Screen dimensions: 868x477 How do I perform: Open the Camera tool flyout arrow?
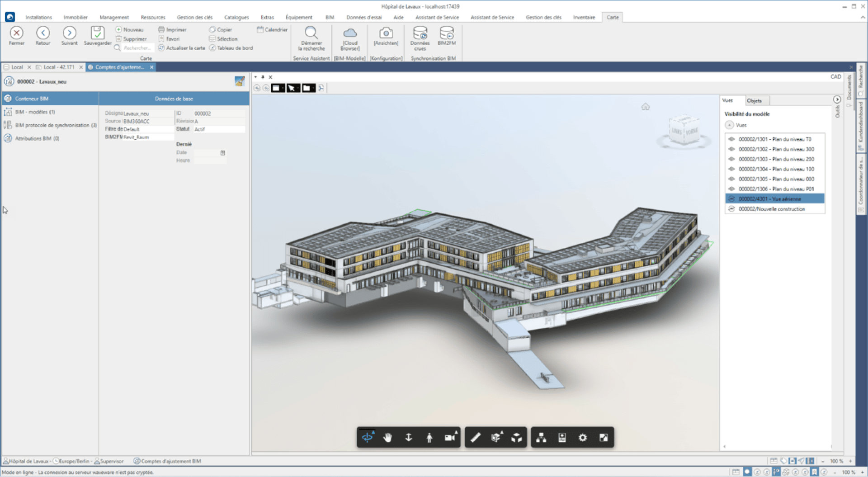456,433
